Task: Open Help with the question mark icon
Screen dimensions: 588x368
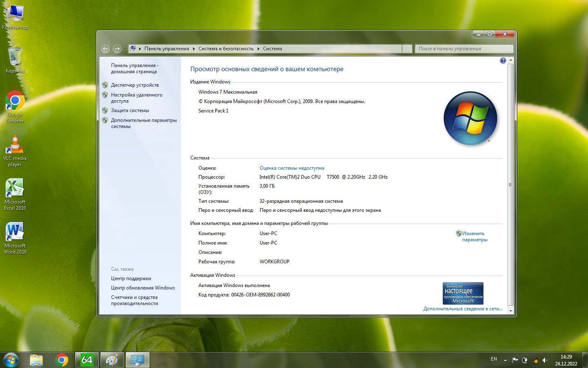Action: tap(503, 61)
